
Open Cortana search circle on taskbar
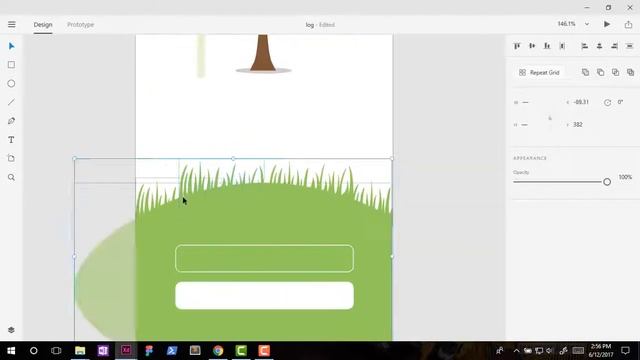pos(33,351)
